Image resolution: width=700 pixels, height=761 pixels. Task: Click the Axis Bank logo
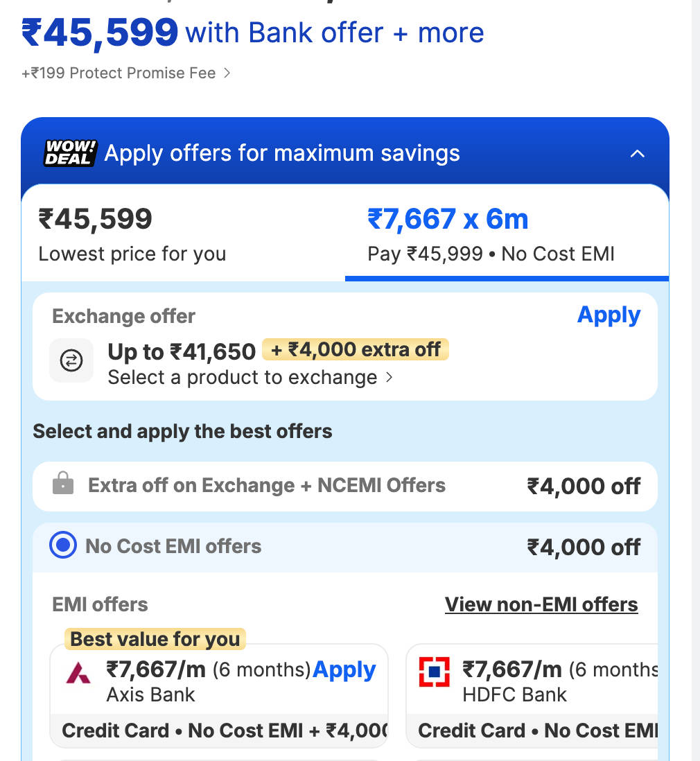point(78,672)
